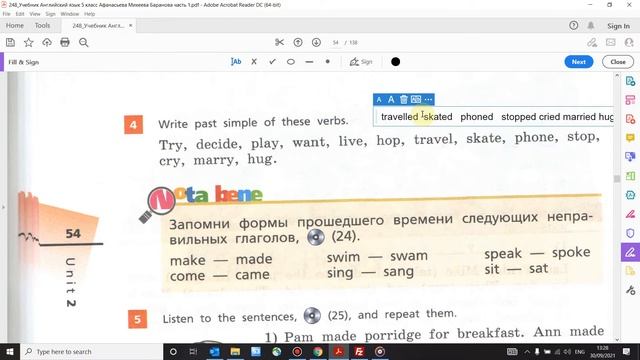Image resolution: width=640 pixels, height=360 pixels.
Task: Show hidden system tray icons
Action: tap(527, 351)
